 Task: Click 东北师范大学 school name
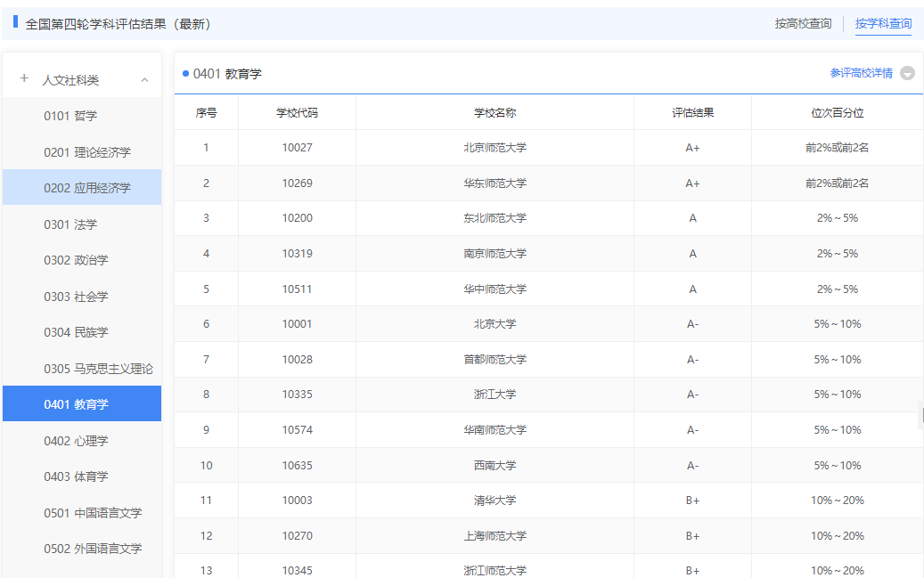click(x=495, y=218)
